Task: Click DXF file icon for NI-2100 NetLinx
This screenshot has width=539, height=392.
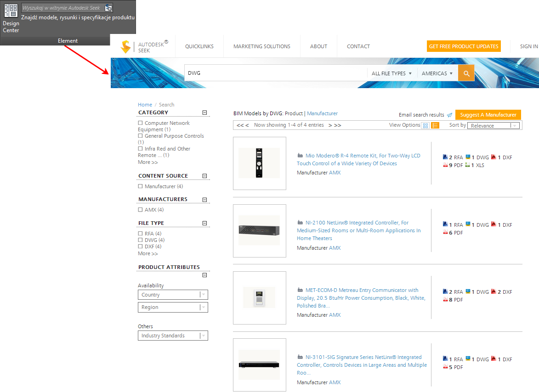Action: 494,224
